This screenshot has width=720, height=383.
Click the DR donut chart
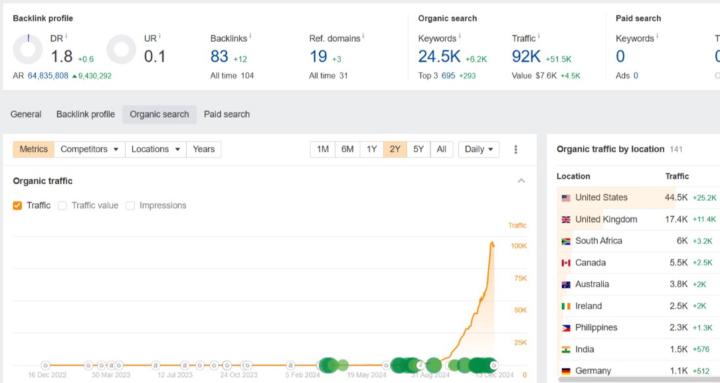pos(28,49)
